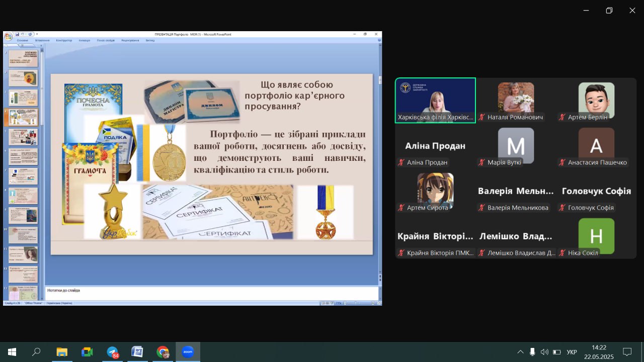Image resolution: width=644 pixels, height=362 pixels.
Task: Expand the hidden system tray icons
Action: (x=520, y=352)
